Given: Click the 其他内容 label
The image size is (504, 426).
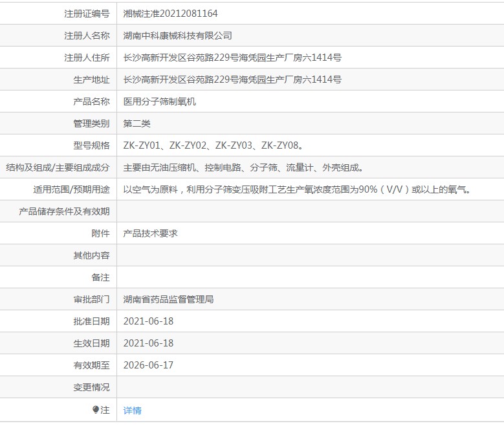Looking at the screenshot, I should coord(92,255).
